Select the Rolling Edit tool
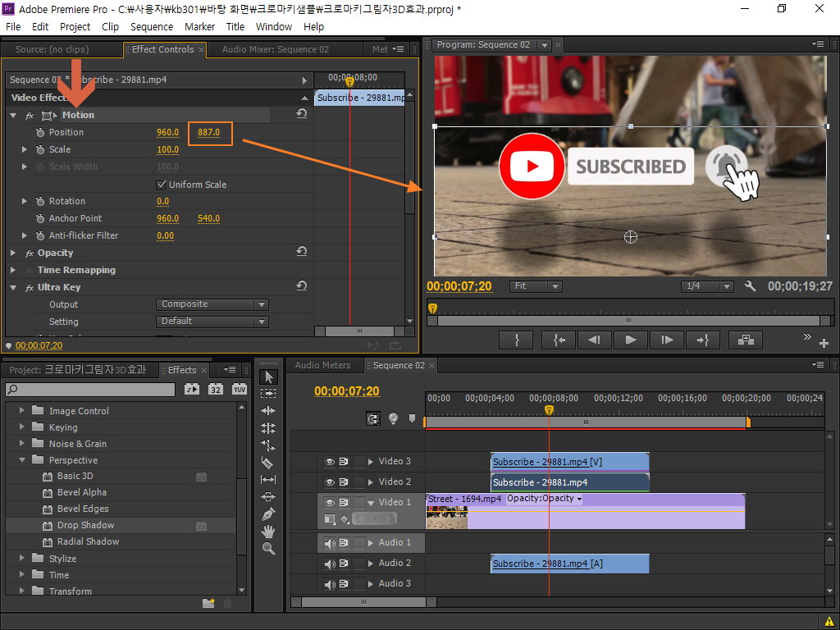 268,428
